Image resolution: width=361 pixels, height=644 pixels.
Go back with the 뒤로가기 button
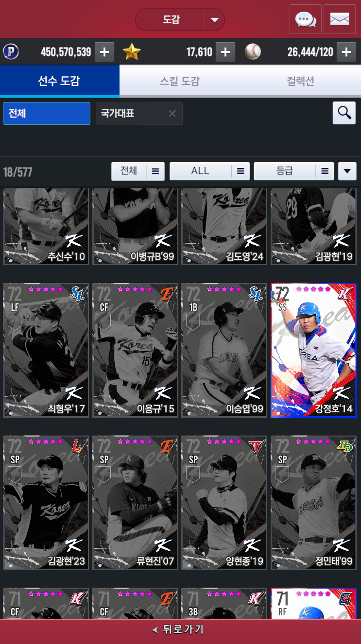point(180,630)
